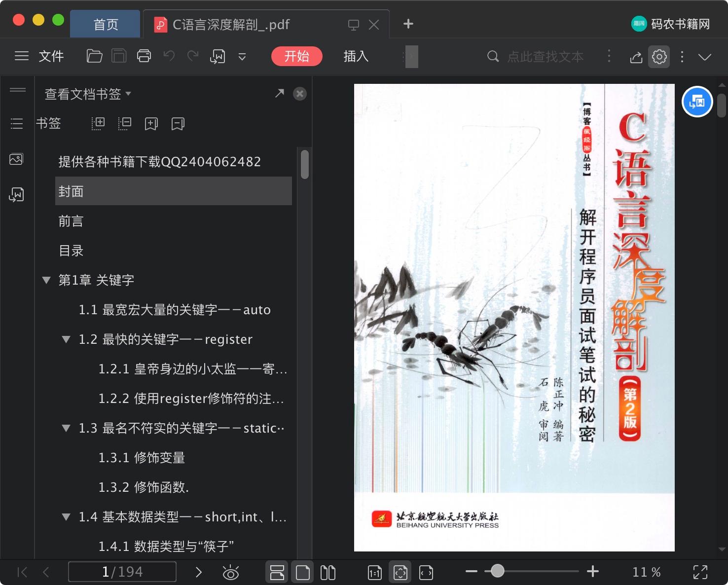Open the 查看文档书签 dropdown
This screenshot has height=585, width=728.
pos(88,94)
